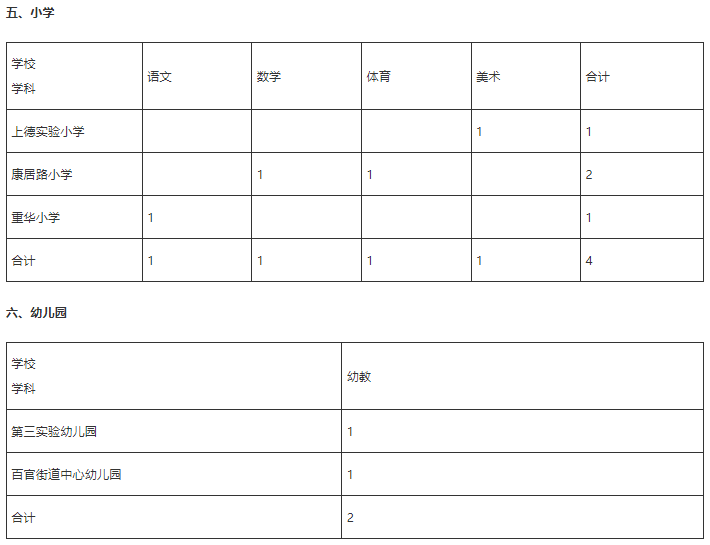Click the 康居路小学 row label
The width and height of the screenshot is (710, 545).
coord(42,174)
